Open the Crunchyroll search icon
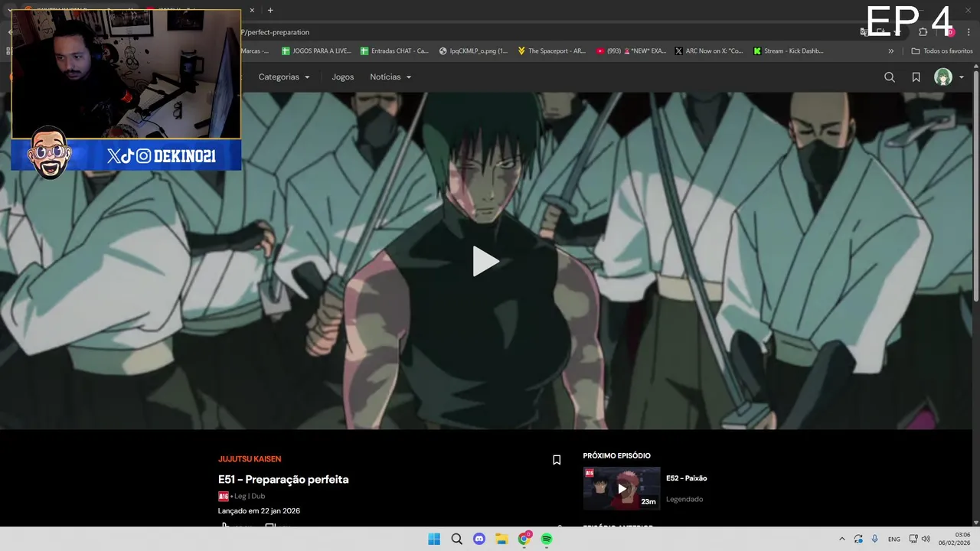The height and width of the screenshot is (551, 980). tap(890, 77)
